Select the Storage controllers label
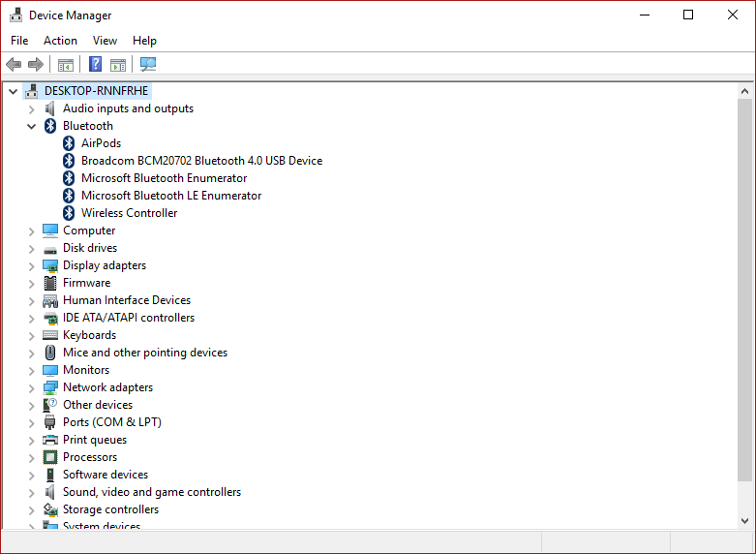756x554 pixels. [111, 509]
